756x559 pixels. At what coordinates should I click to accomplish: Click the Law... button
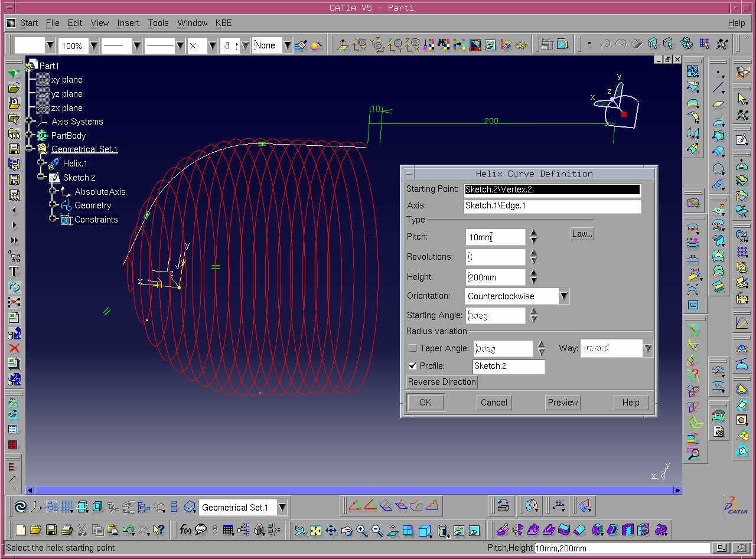582,234
